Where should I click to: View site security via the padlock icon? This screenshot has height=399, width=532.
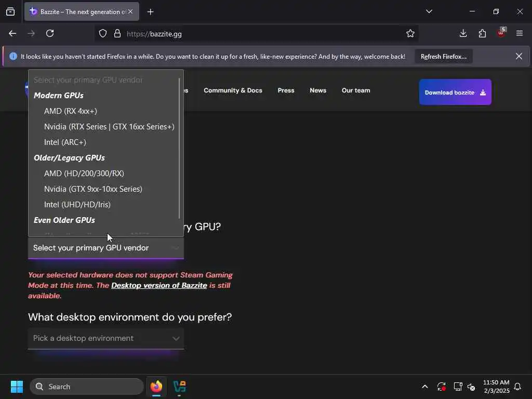[117, 34]
